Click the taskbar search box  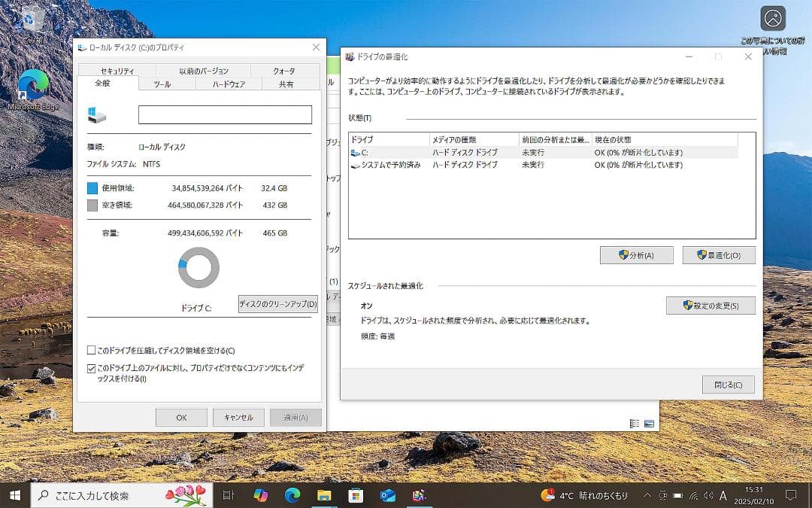(113, 495)
